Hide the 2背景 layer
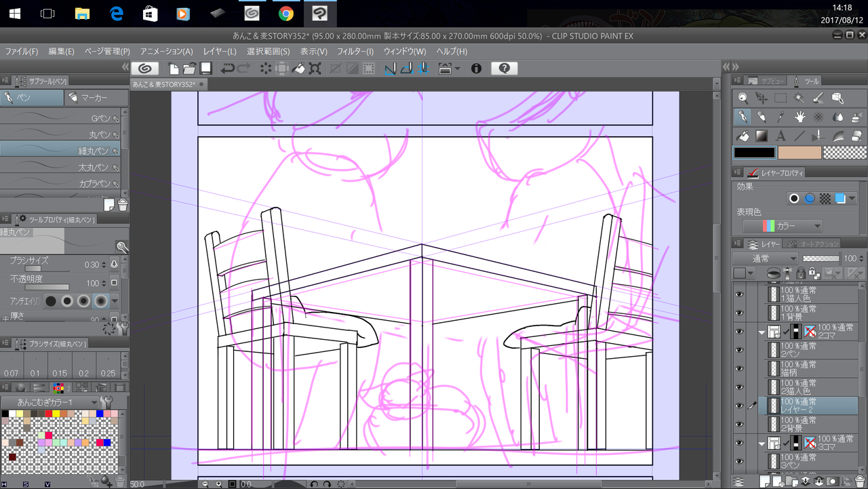 [x=740, y=424]
